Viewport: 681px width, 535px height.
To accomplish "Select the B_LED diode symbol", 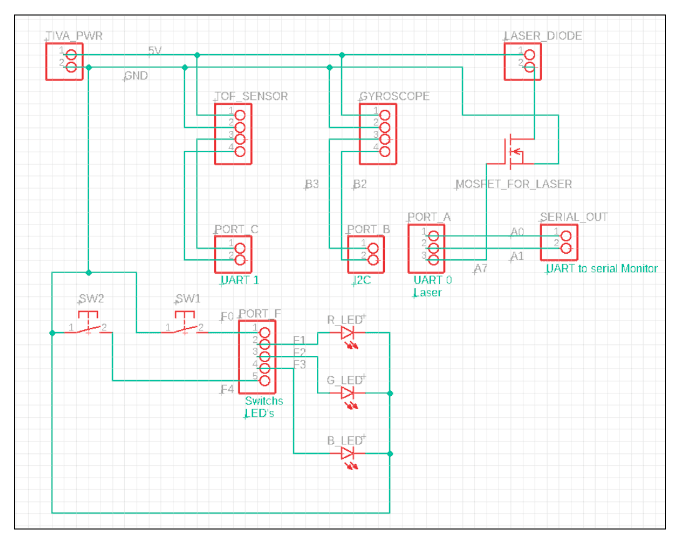I will pyautogui.click(x=347, y=456).
